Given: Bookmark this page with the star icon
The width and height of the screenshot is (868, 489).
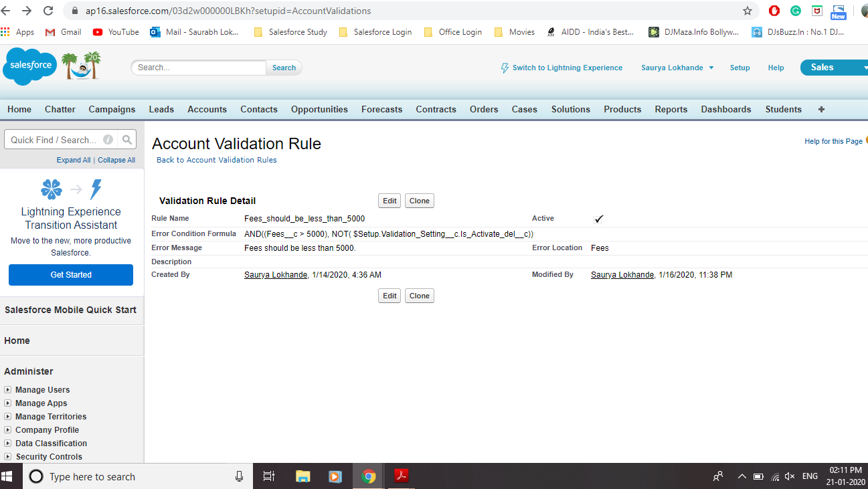Looking at the screenshot, I should 748,11.
